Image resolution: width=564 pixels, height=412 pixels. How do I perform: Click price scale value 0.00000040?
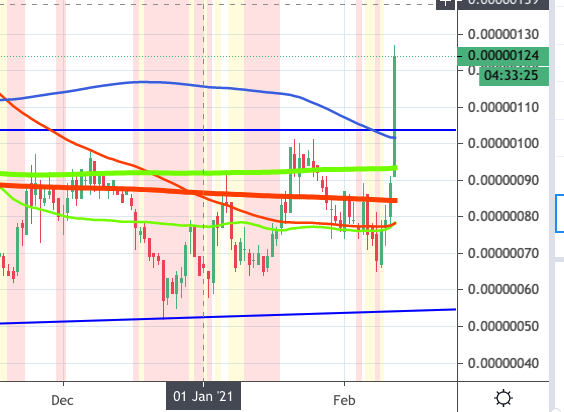pyautogui.click(x=503, y=363)
